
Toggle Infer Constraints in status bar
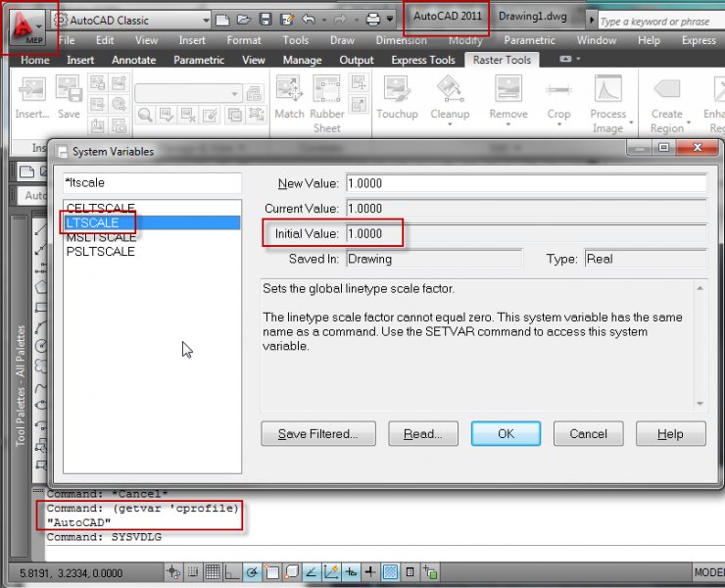(x=173, y=572)
